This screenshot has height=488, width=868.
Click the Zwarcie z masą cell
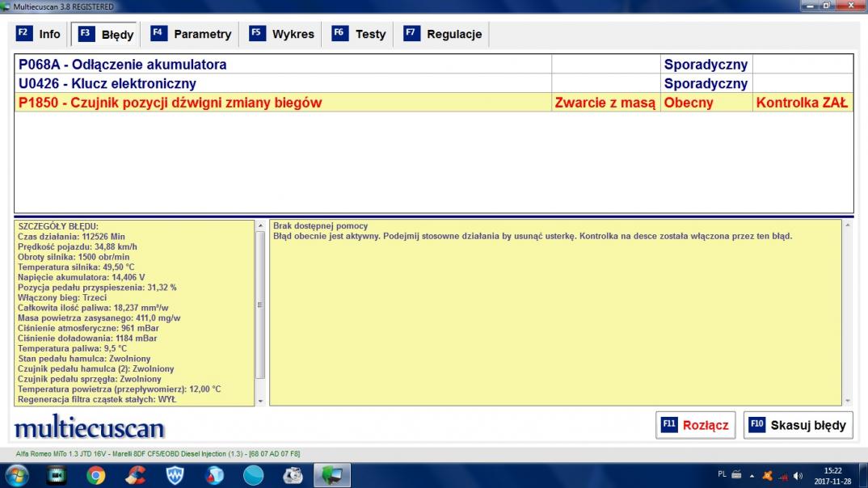[x=605, y=103]
